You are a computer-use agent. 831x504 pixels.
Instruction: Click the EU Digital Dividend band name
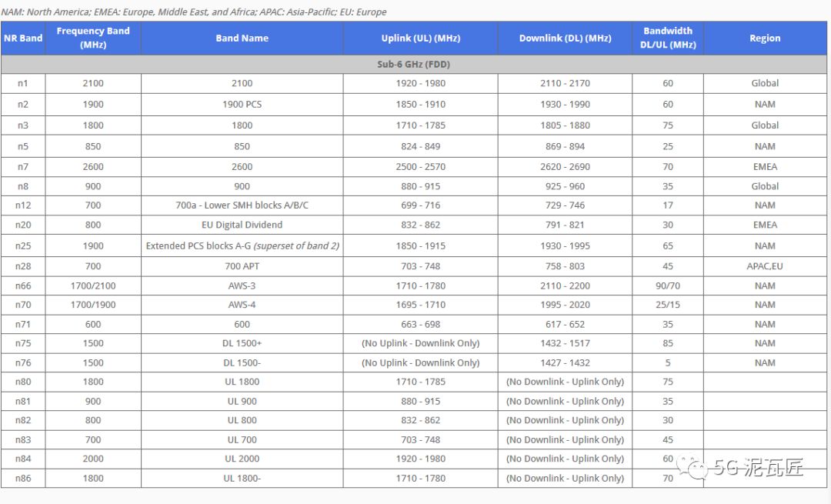pos(242,225)
